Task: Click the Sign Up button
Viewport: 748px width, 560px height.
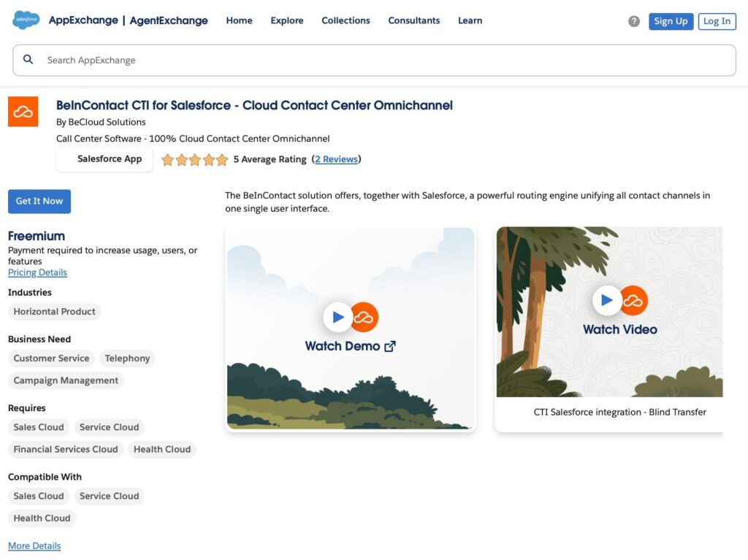Action: [671, 21]
